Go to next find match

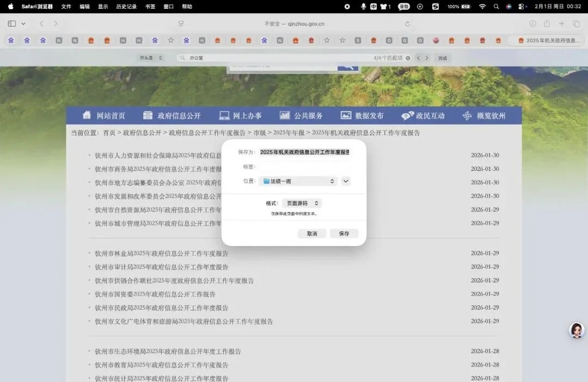click(427, 58)
